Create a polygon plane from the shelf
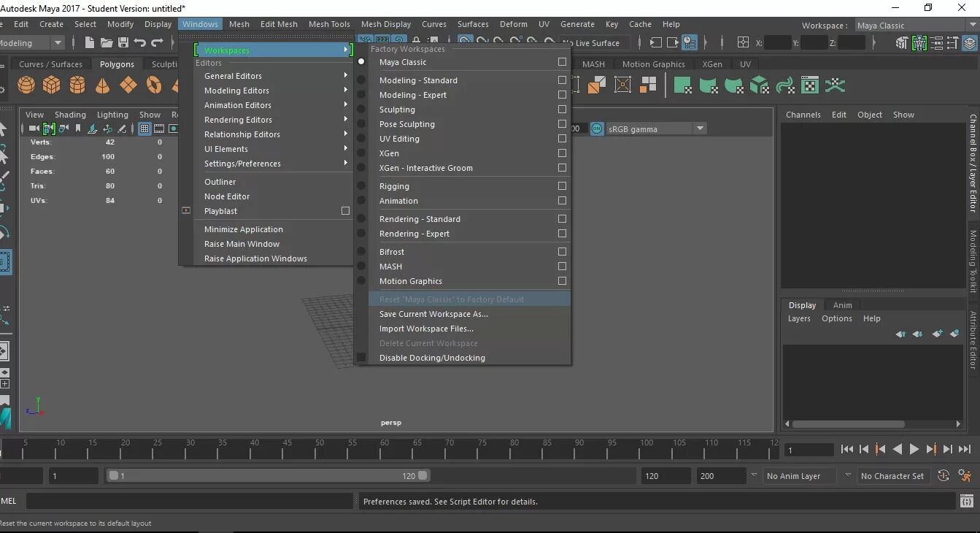The image size is (980, 533). (128, 85)
